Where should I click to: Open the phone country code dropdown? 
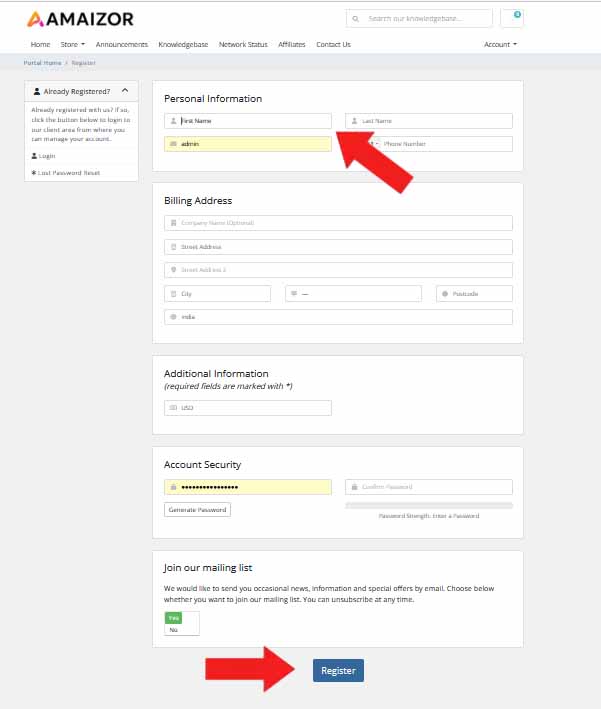(x=373, y=144)
